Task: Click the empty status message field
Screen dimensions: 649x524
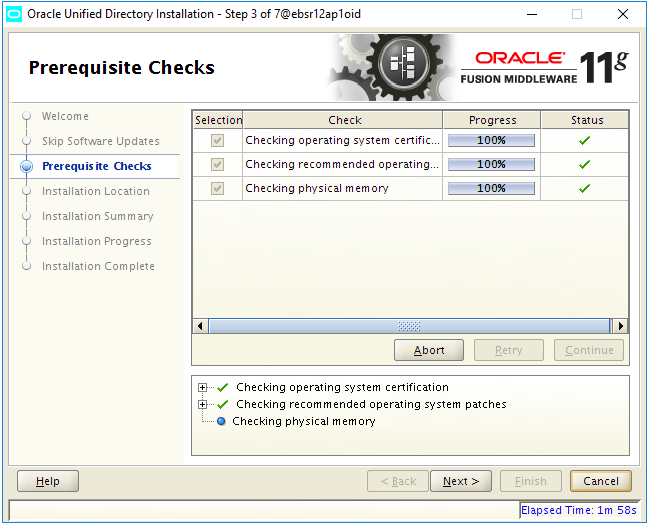Action: point(264,510)
